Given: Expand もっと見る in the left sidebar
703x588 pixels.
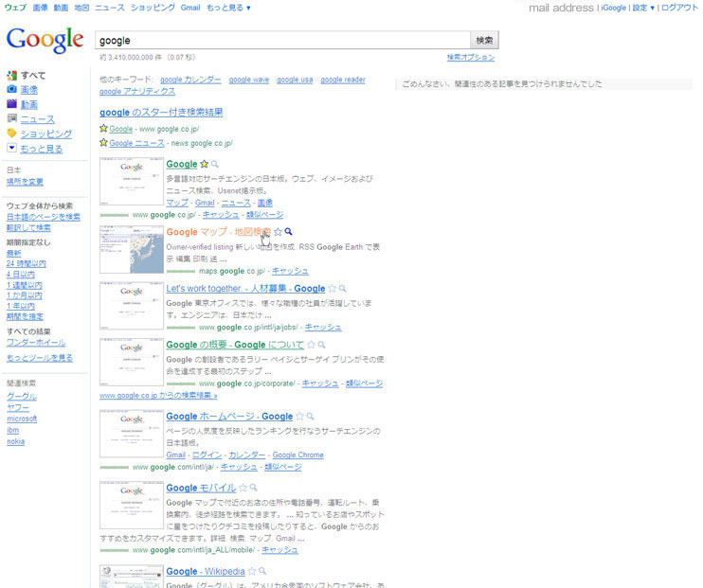Looking at the screenshot, I should 42,149.
